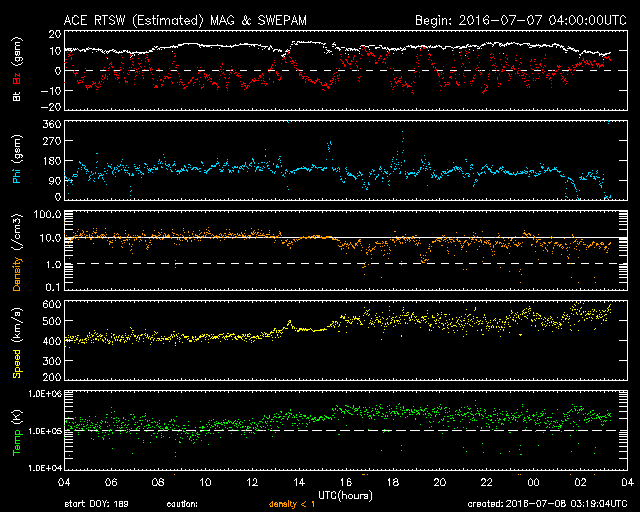The height and width of the screenshot is (512, 640).
Task: Click the UTC(hours) x-axis label
Action: tap(345, 495)
